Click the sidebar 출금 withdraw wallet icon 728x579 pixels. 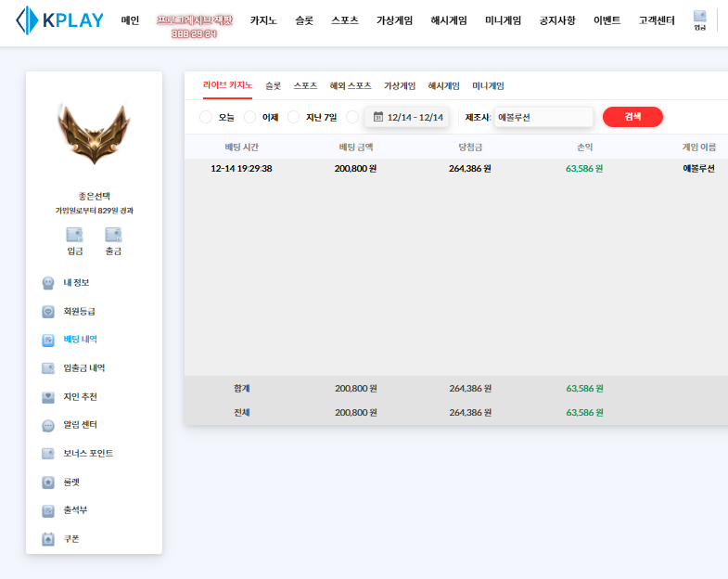pos(113,235)
